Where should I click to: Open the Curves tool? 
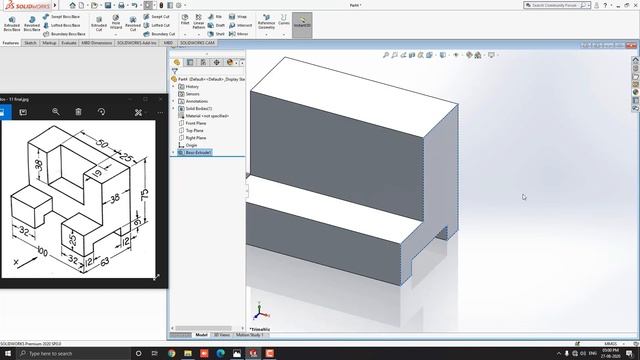click(284, 19)
